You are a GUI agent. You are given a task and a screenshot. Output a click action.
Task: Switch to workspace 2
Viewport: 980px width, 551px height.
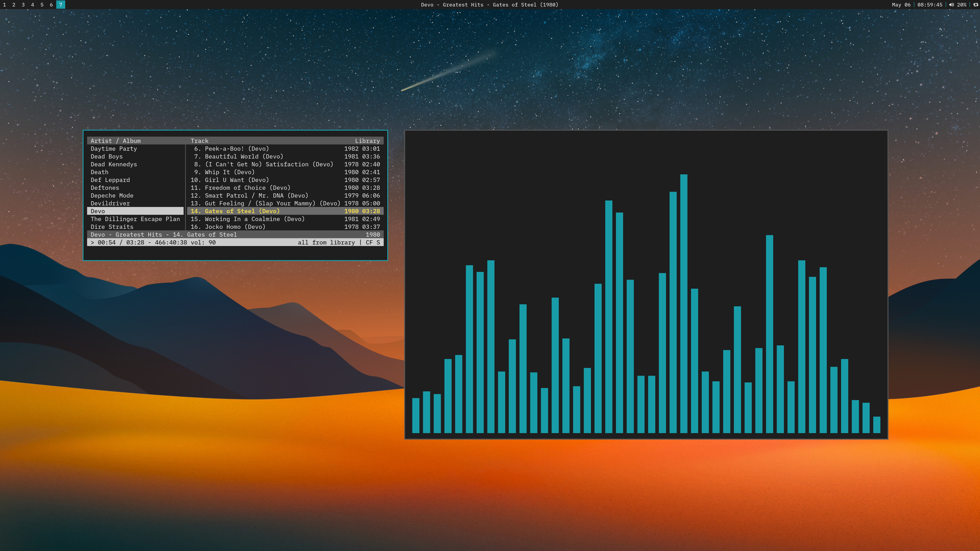pos(14,4)
